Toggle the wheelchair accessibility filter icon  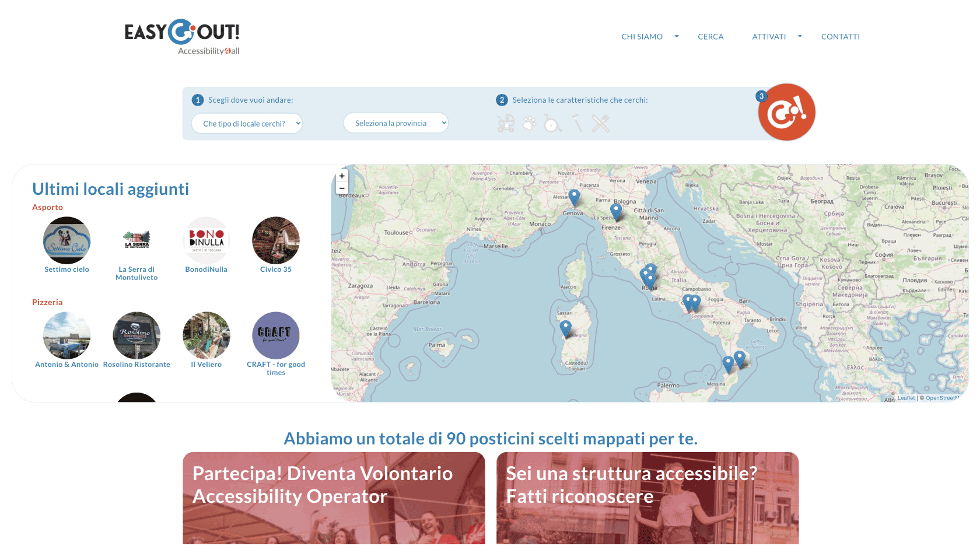552,123
